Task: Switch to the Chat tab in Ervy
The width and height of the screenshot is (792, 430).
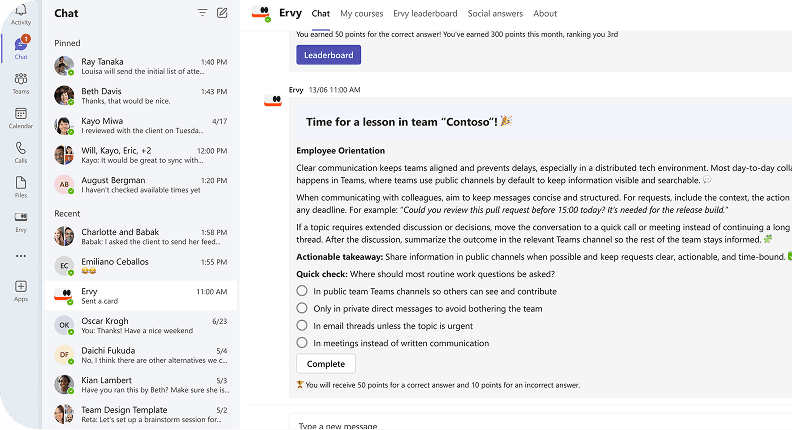Action: 321,14
